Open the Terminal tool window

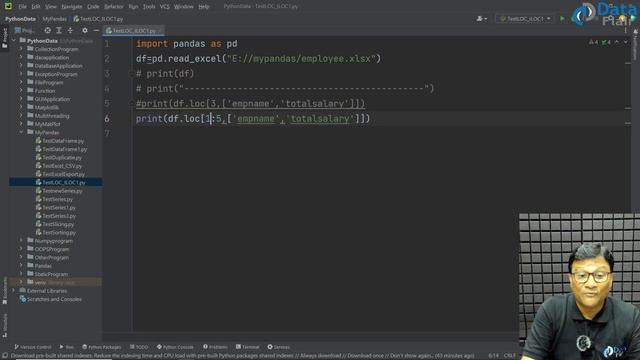(x=247, y=347)
